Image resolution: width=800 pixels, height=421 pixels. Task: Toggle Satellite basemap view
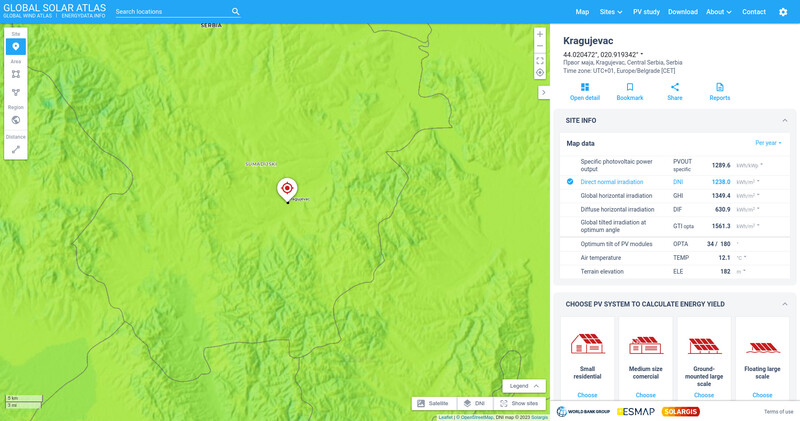coord(433,403)
